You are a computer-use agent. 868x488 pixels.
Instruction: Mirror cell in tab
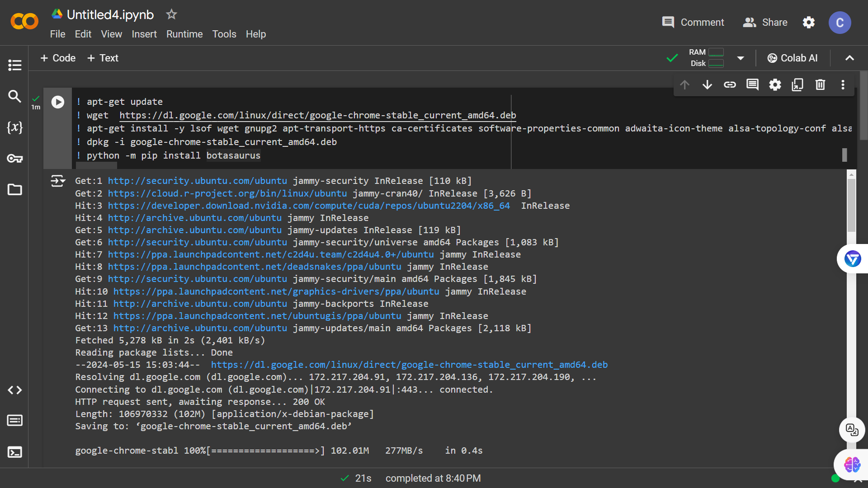tap(797, 85)
